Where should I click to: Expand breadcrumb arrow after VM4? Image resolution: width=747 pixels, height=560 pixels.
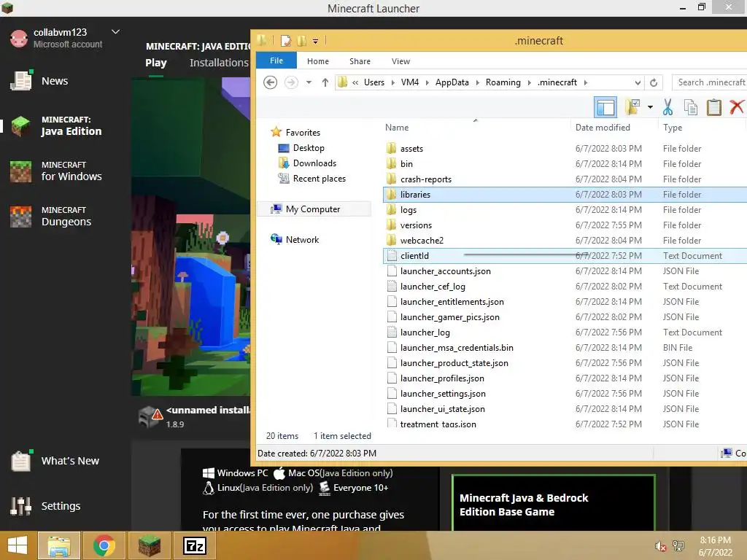pos(427,83)
